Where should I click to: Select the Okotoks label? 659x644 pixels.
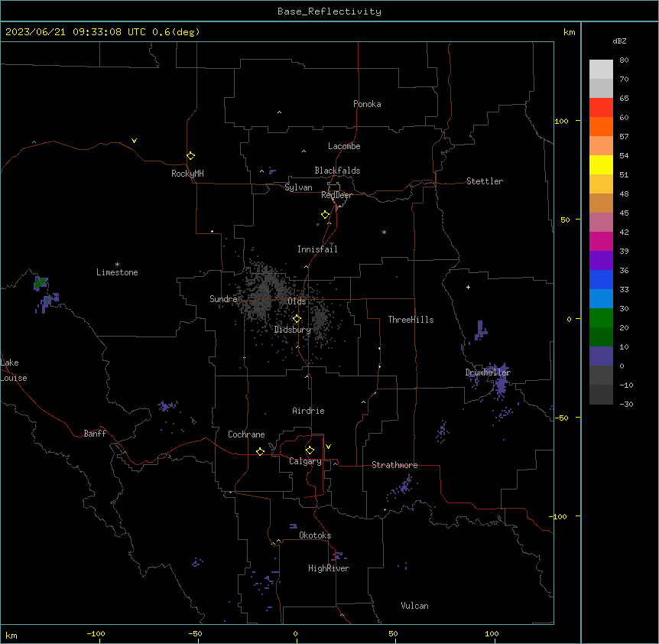click(x=315, y=535)
